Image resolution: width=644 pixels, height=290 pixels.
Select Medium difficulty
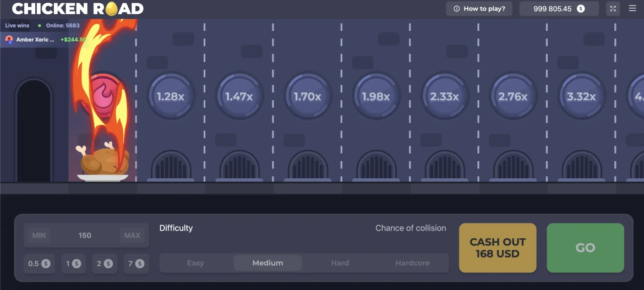point(268,263)
